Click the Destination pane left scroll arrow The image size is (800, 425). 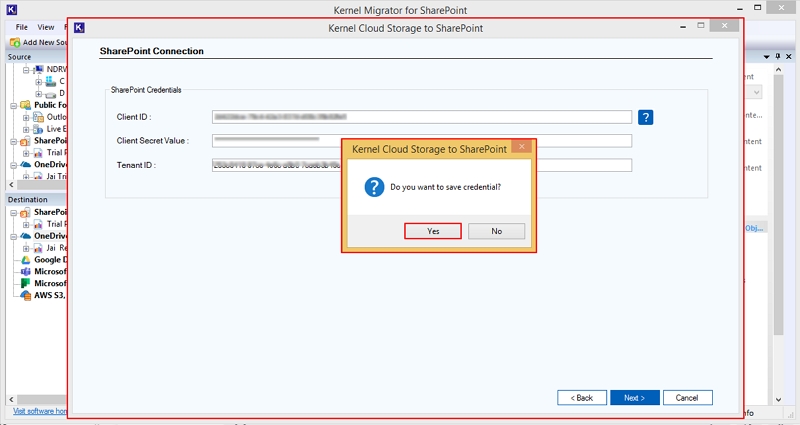tap(12, 399)
